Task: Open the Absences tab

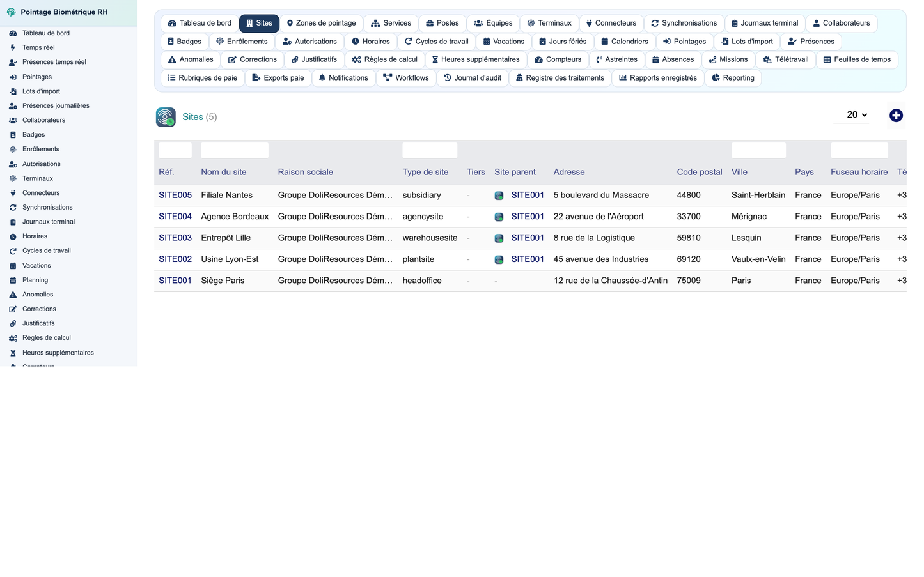Action: point(673,59)
